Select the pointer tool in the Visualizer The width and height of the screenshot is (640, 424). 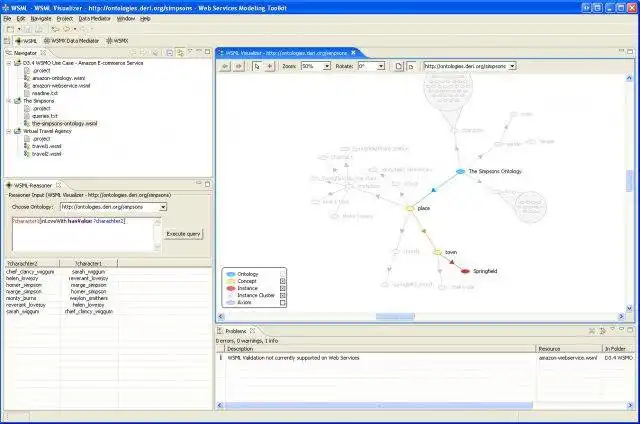[x=257, y=66]
